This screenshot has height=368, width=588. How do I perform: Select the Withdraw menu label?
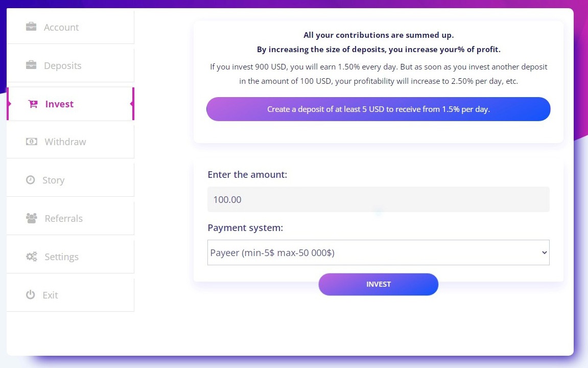(x=65, y=142)
